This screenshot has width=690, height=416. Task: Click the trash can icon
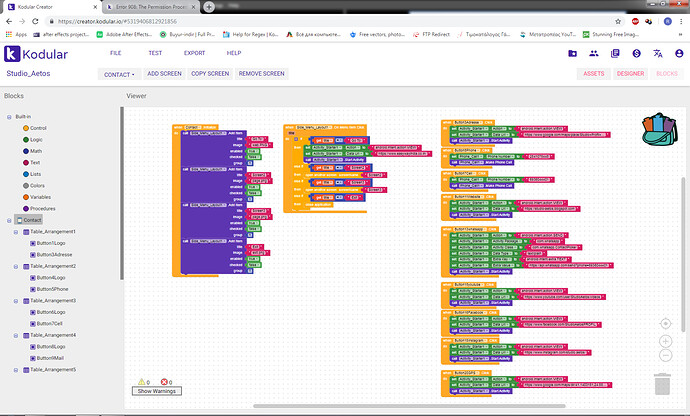pyautogui.click(x=662, y=384)
